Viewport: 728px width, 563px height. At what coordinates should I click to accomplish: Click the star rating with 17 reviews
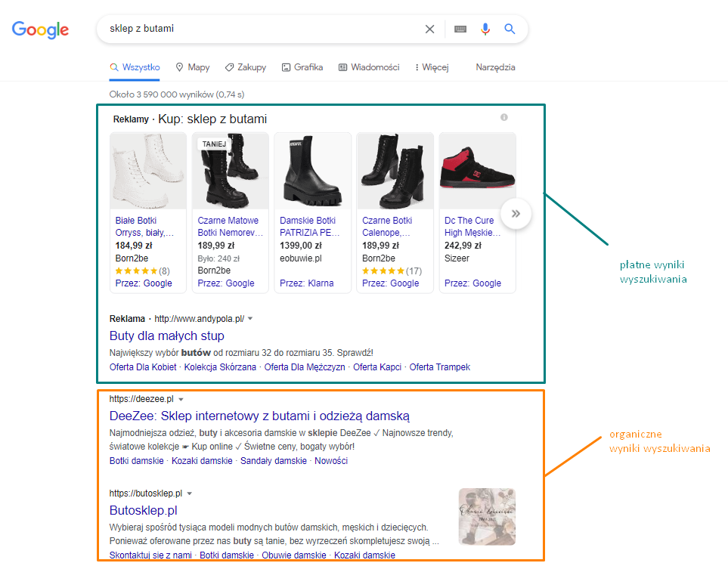click(392, 271)
